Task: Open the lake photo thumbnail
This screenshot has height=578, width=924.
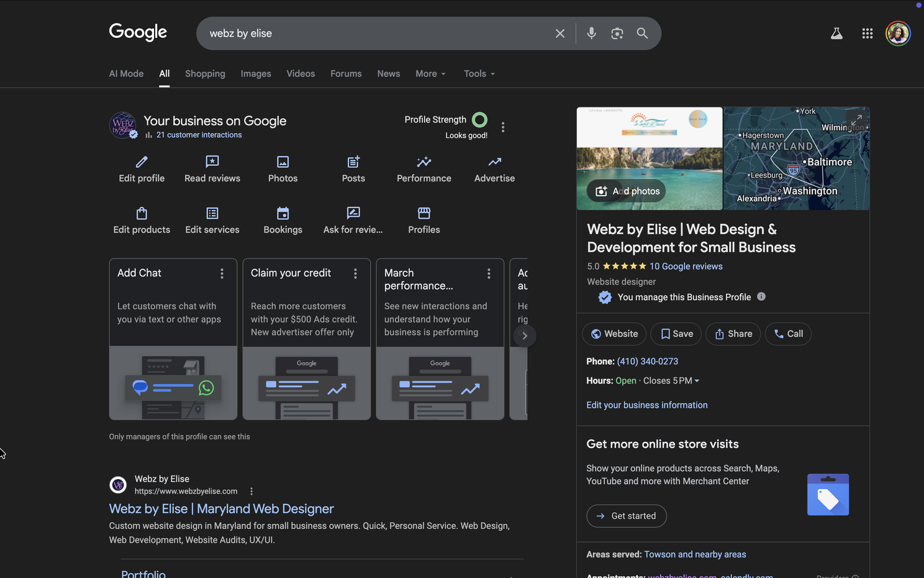Action: 650,158
